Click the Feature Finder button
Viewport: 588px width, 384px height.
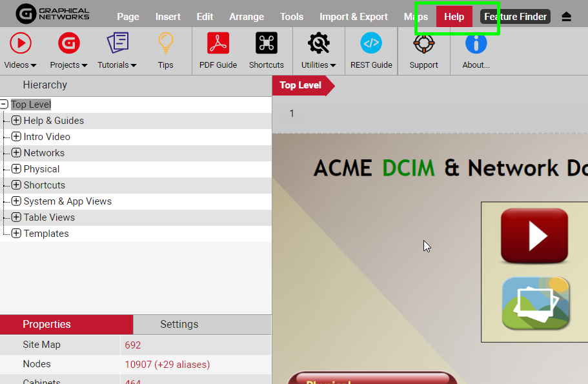[x=515, y=17]
